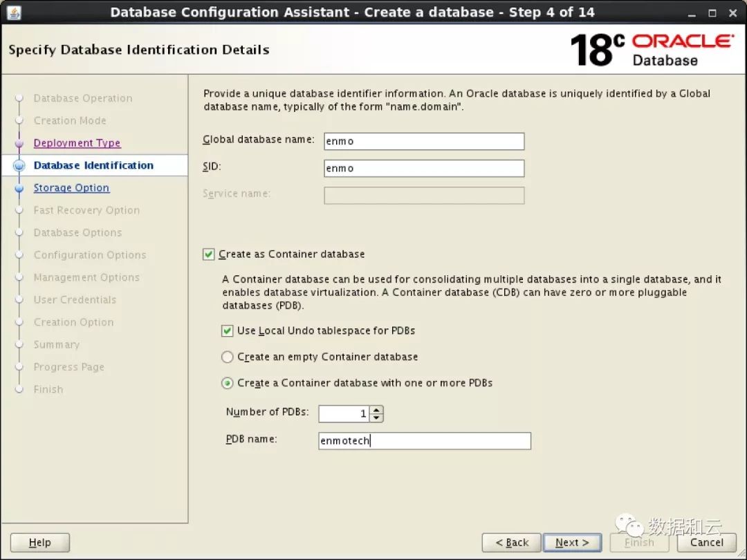
Task: Click the Database Identification step bullet
Action: [19, 166]
